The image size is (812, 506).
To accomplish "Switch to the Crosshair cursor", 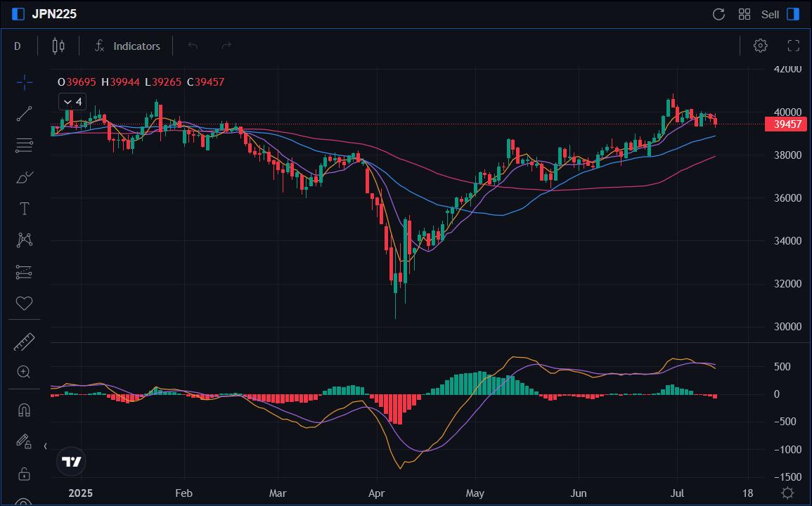I will pos(24,82).
